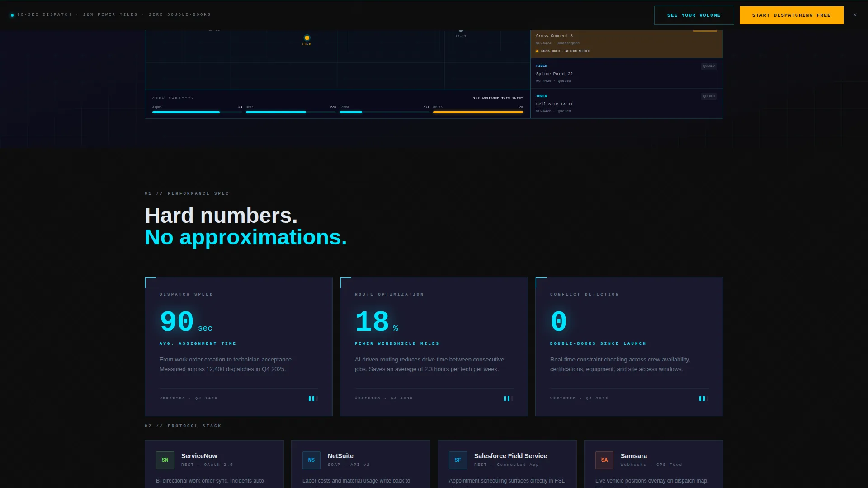The image size is (868, 488).
Task: Click the '90' dispatch speed figure
Action: (177, 322)
